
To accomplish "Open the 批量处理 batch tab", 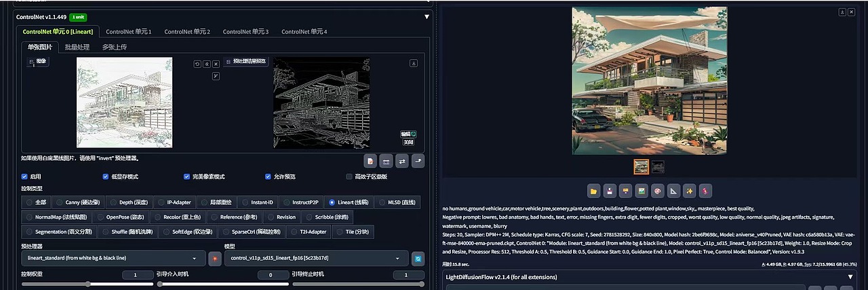I will pos(77,48).
